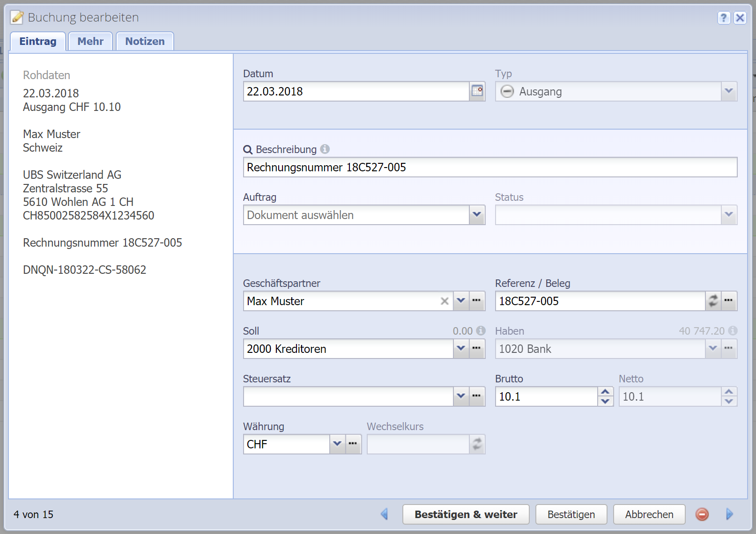Click the Abbrechen button
The height and width of the screenshot is (534, 756).
coord(649,514)
